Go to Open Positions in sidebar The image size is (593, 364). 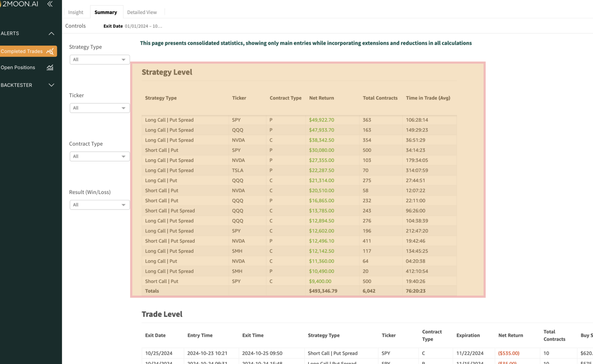point(18,68)
